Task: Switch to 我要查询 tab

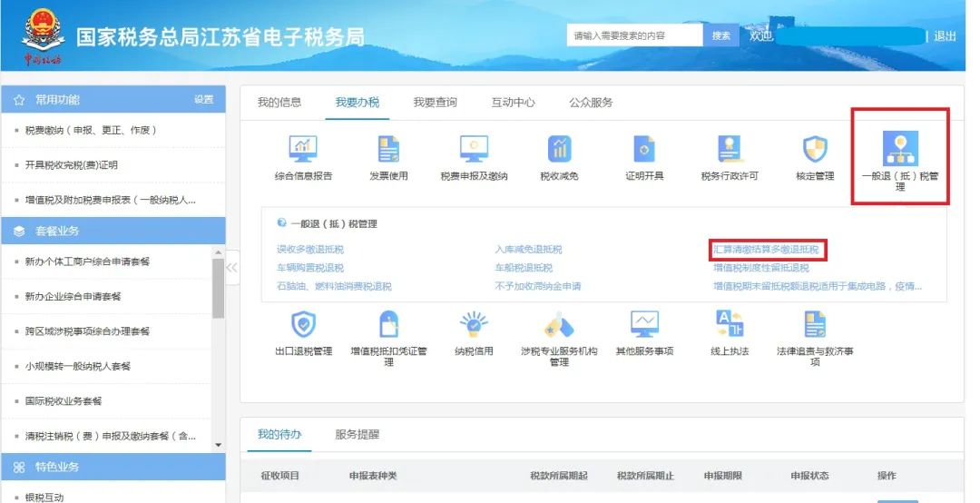Action: coord(435,102)
